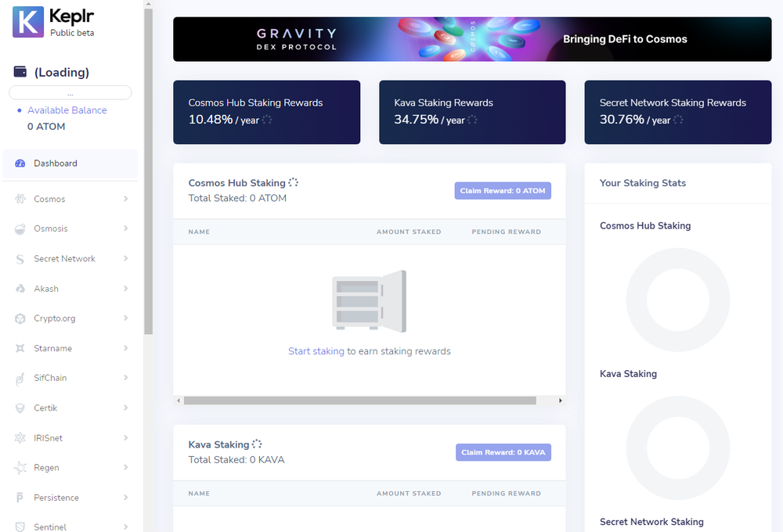Expand the Certik chevron arrow
Image resolution: width=783 pixels, height=532 pixels.
(x=126, y=408)
